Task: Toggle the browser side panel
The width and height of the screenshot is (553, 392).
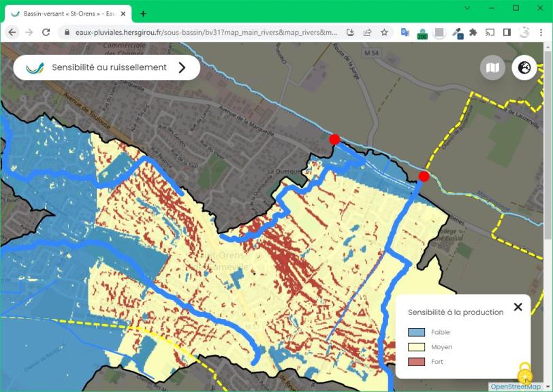Action: (x=507, y=32)
